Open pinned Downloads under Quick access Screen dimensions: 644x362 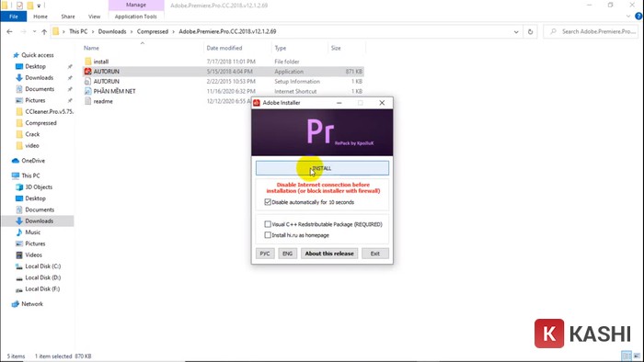(39, 77)
